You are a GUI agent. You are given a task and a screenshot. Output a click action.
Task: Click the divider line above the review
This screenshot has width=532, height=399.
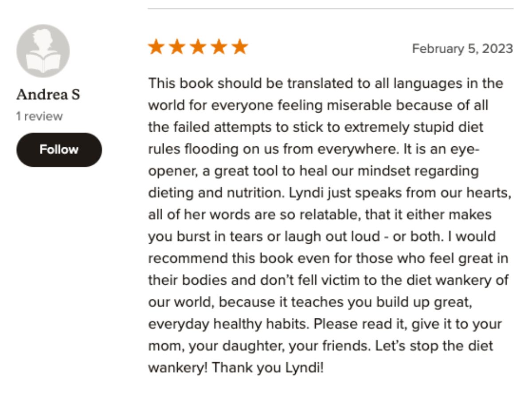(x=330, y=9)
